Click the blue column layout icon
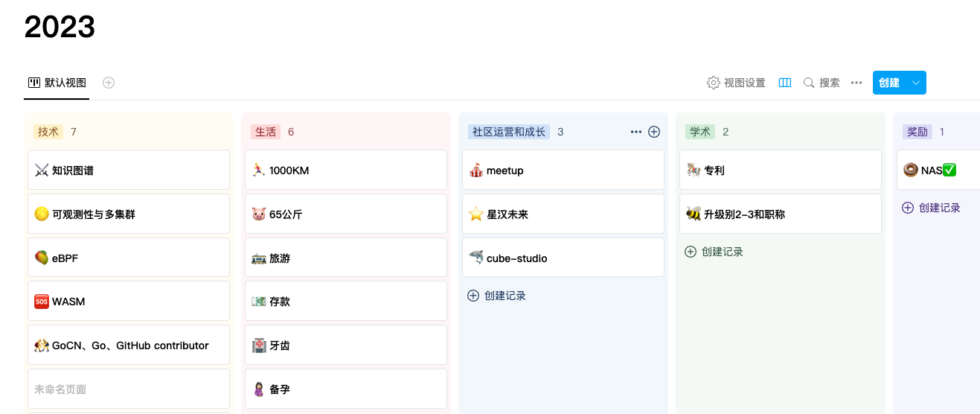Image resolution: width=980 pixels, height=414 pixels. (785, 83)
